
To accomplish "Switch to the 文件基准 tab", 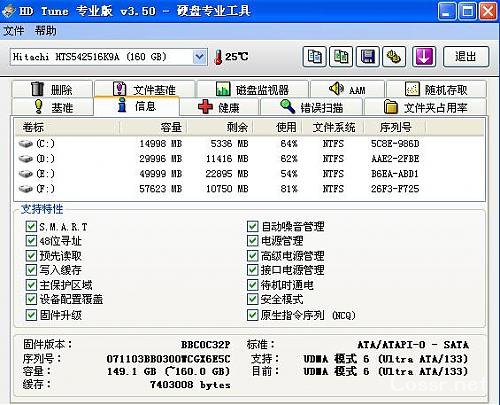I will pos(145,89).
